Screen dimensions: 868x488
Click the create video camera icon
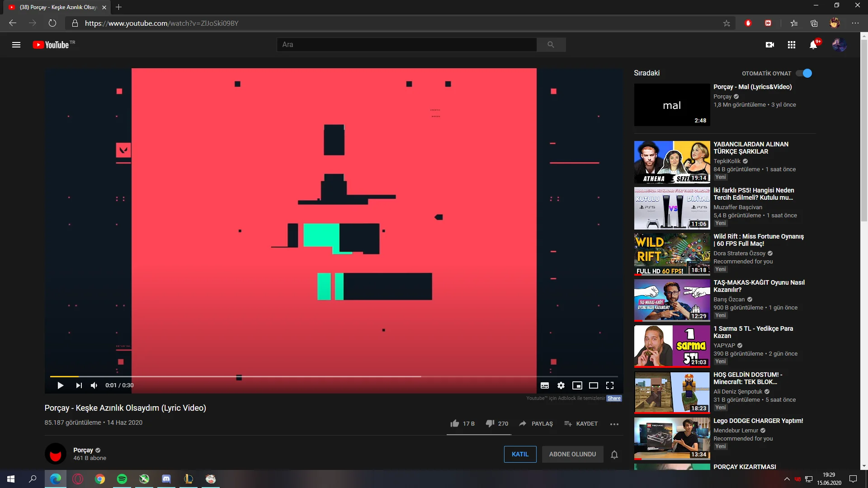pos(769,45)
